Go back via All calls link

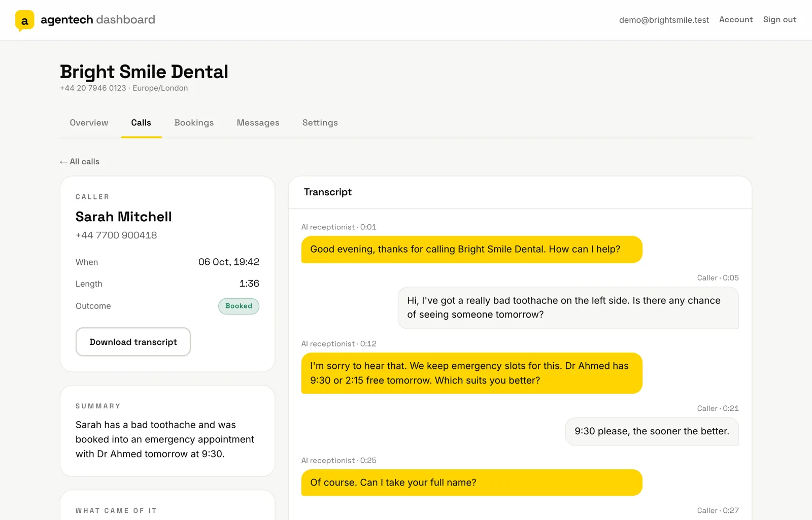pyautogui.click(x=80, y=161)
